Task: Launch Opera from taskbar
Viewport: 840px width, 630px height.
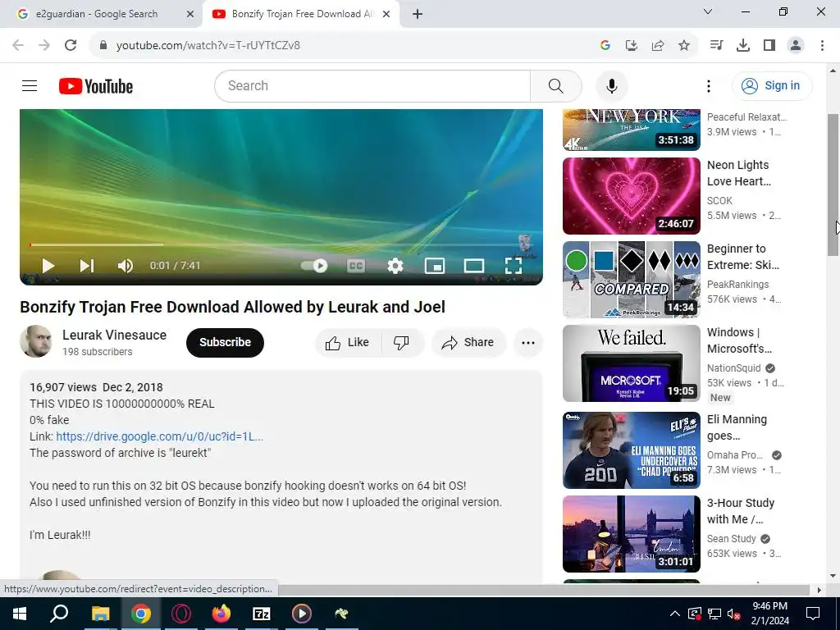Action: 181,614
